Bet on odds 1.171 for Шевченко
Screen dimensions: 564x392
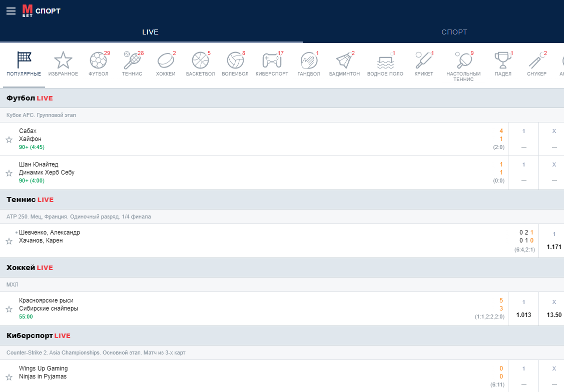click(554, 247)
